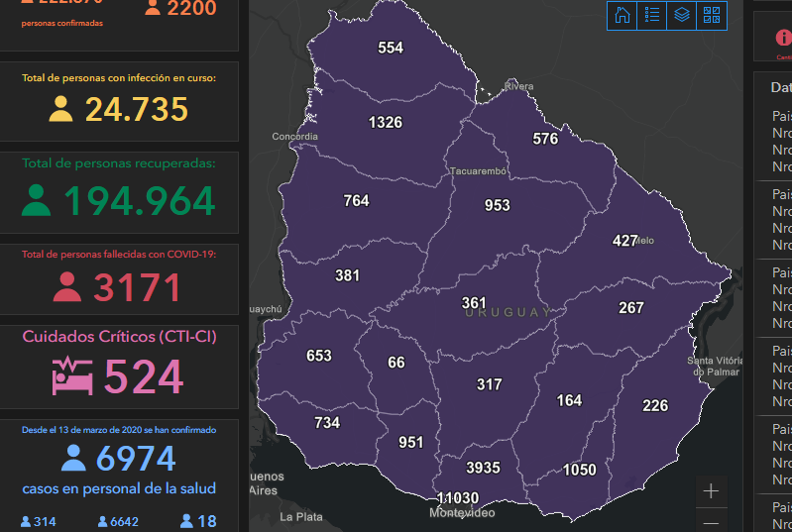Click the Concordia city label
This screenshot has height=532, width=792.
click(x=295, y=137)
